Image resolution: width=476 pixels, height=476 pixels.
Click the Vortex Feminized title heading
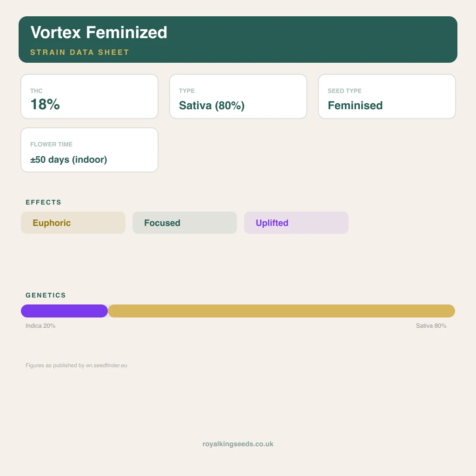[x=99, y=32]
